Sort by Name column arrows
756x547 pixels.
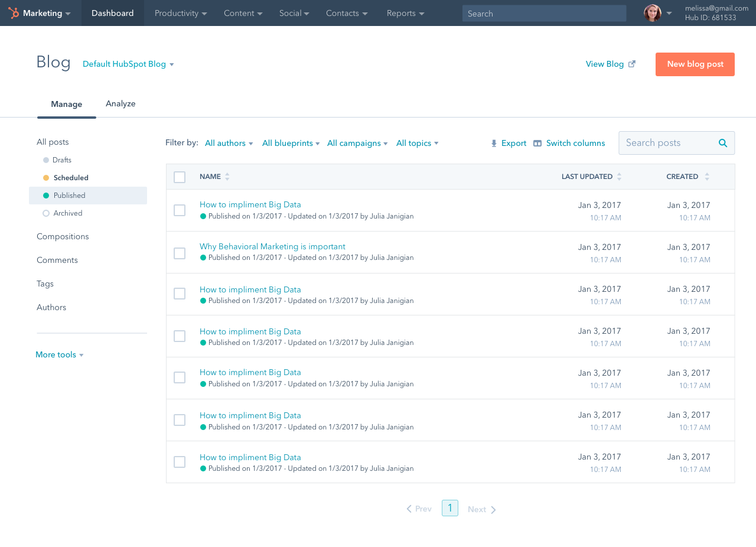(227, 177)
